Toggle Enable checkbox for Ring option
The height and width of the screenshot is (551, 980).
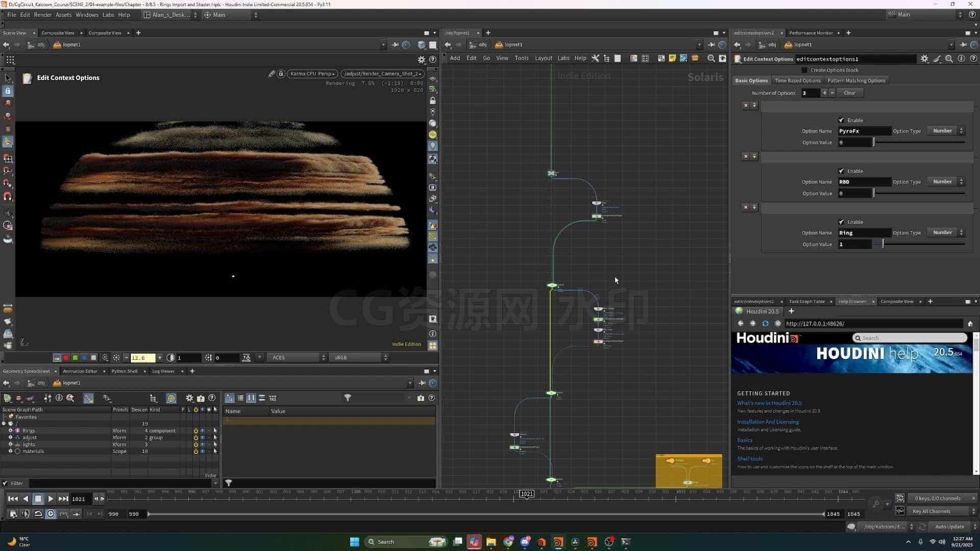click(841, 222)
